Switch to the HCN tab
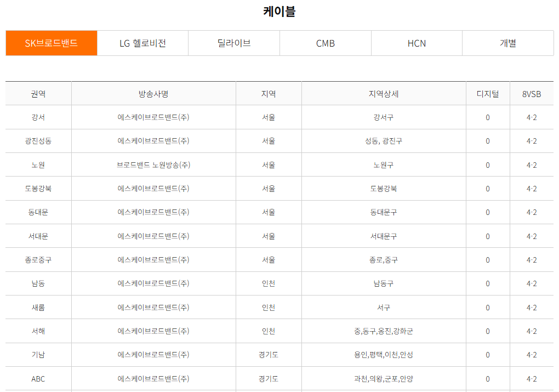 [417, 42]
